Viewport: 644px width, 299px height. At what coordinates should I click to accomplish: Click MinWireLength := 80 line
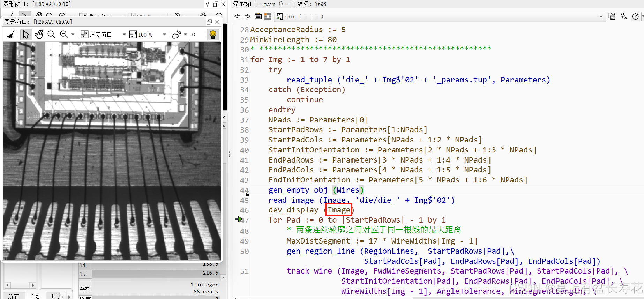click(293, 40)
